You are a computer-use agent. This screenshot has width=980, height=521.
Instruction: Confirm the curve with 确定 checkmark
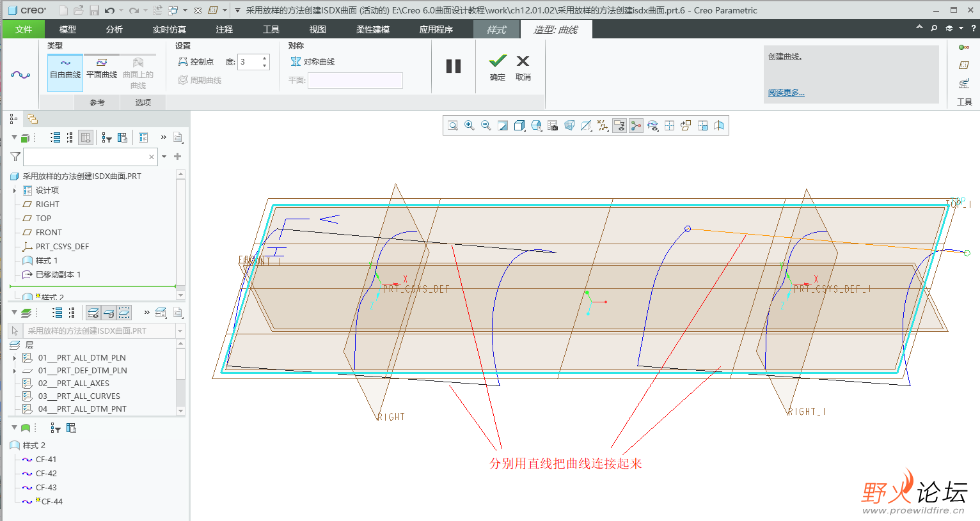tap(498, 67)
